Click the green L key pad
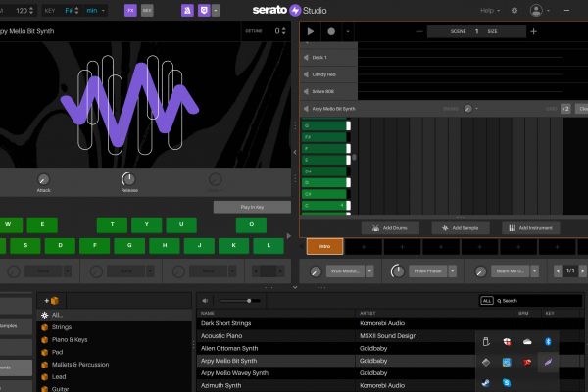Image resolution: width=588 pixels, height=392 pixels. pos(269,245)
